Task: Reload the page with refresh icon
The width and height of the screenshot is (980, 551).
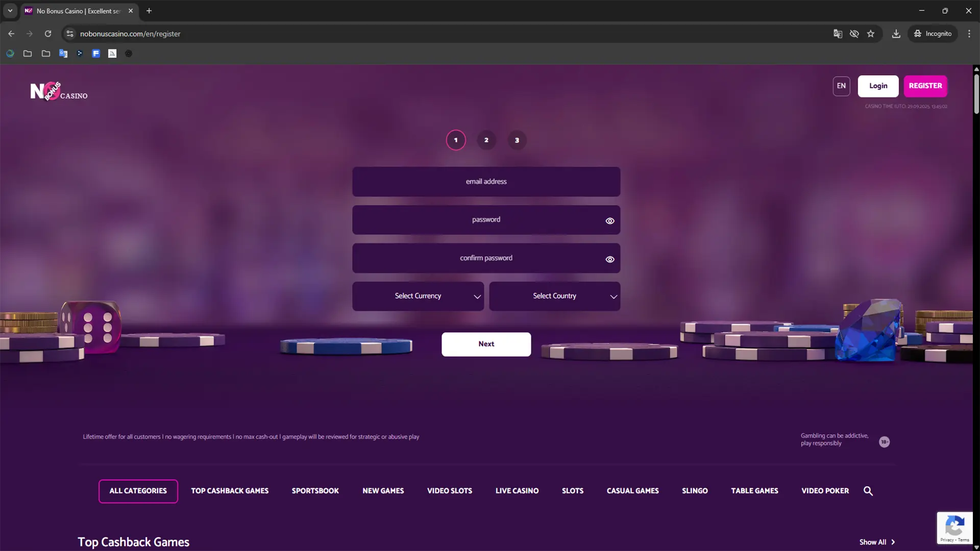Action: click(48, 34)
